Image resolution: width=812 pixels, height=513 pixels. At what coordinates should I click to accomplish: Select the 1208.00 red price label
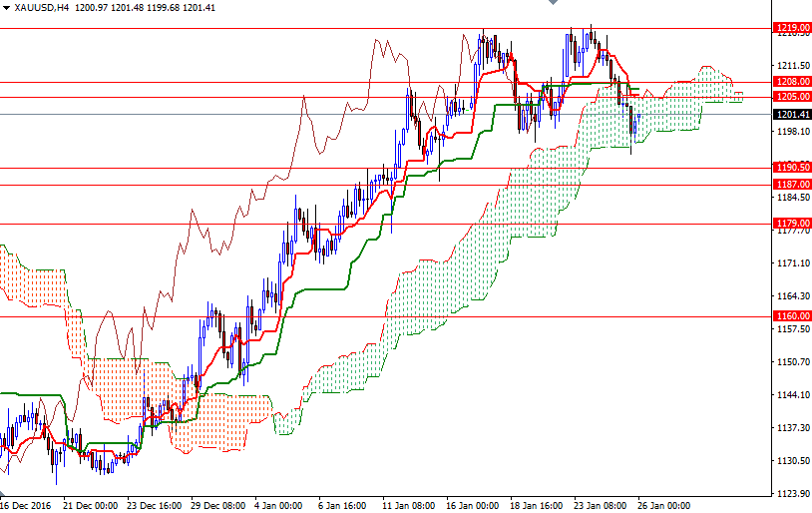[x=792, y=82]
